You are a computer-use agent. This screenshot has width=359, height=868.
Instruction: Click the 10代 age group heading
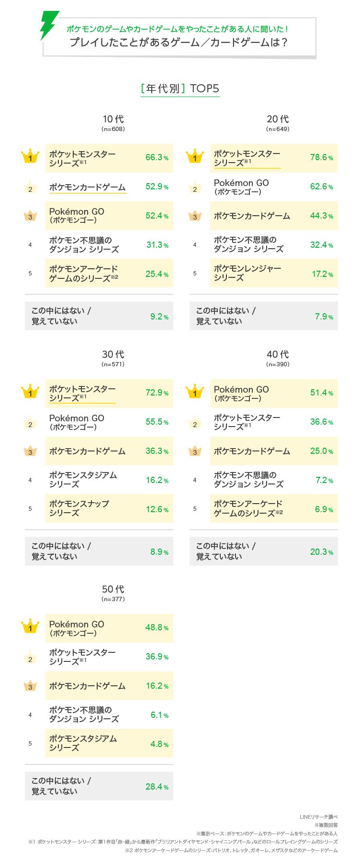point(113,120)
